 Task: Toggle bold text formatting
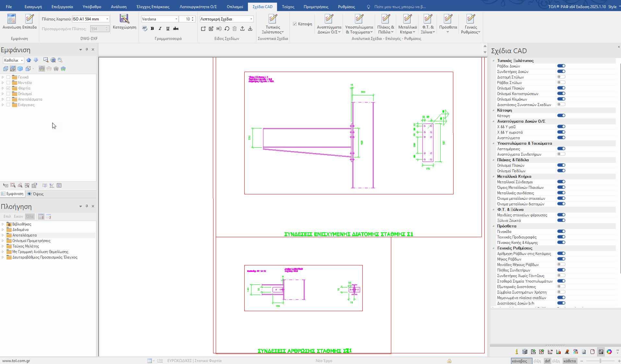click(152, 29)
